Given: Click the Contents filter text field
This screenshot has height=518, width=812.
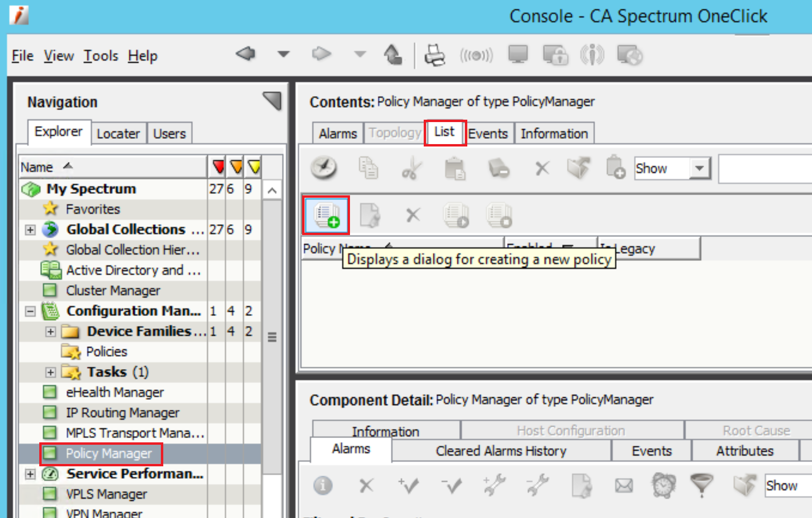Looking at the screenshot, I should tap(765, 169).
